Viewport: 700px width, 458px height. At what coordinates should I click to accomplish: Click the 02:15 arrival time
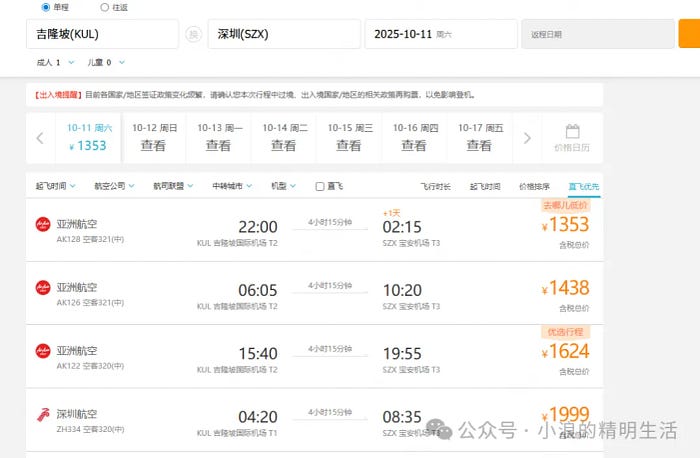(402, 227)
